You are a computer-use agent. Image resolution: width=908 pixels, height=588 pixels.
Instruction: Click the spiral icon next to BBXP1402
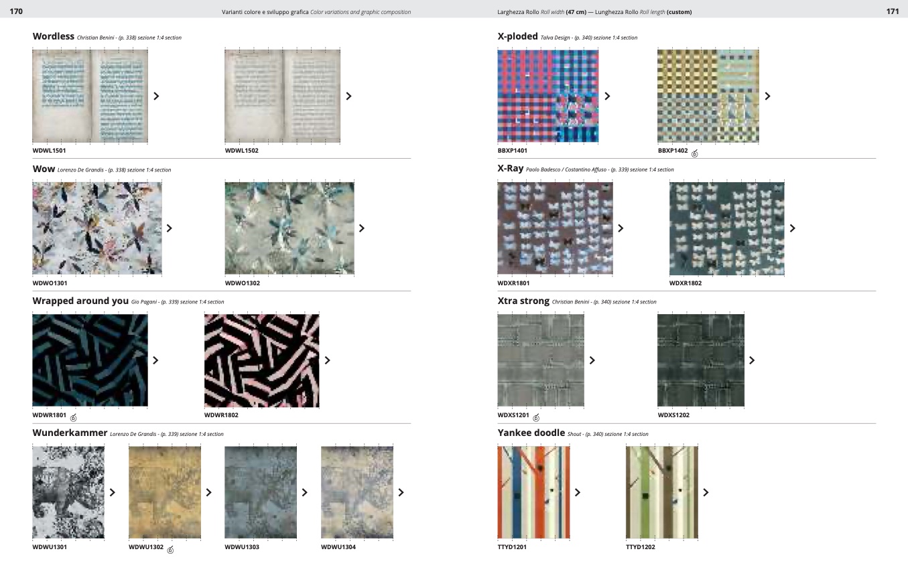(x=694, y=153)
